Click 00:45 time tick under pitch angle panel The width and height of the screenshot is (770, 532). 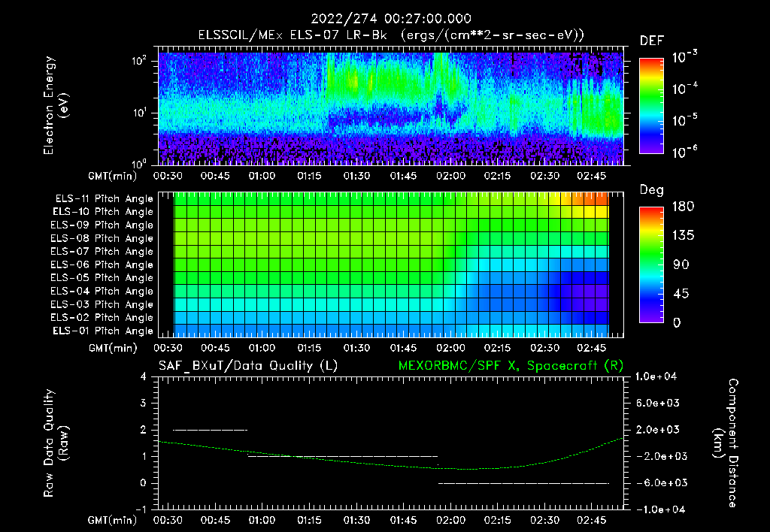tap(215, 348)
